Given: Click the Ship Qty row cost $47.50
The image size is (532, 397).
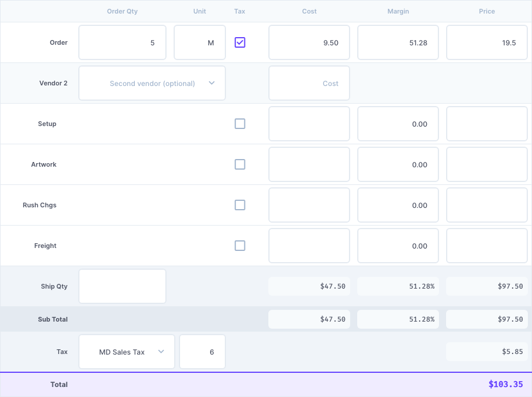Looking at the screenshot, I should click(309, 286).
